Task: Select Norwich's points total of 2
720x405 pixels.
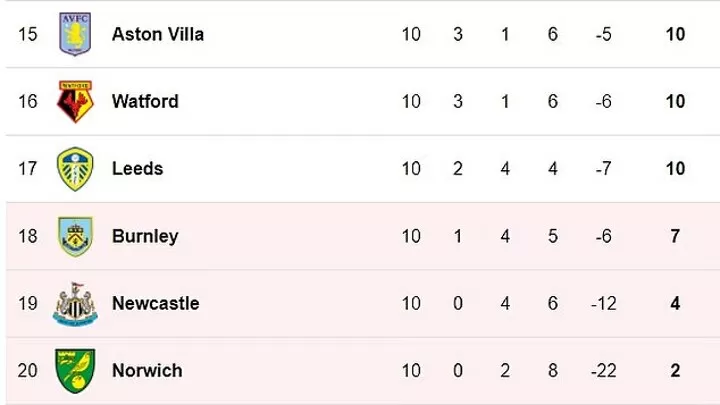Action: tap(675, 371)
